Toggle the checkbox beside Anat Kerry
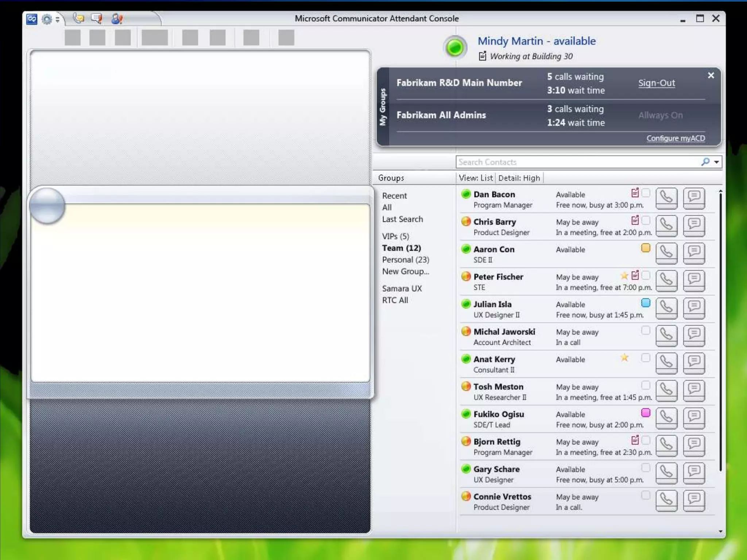The width and height of the screenshot is (747, 560). [645, 358]
